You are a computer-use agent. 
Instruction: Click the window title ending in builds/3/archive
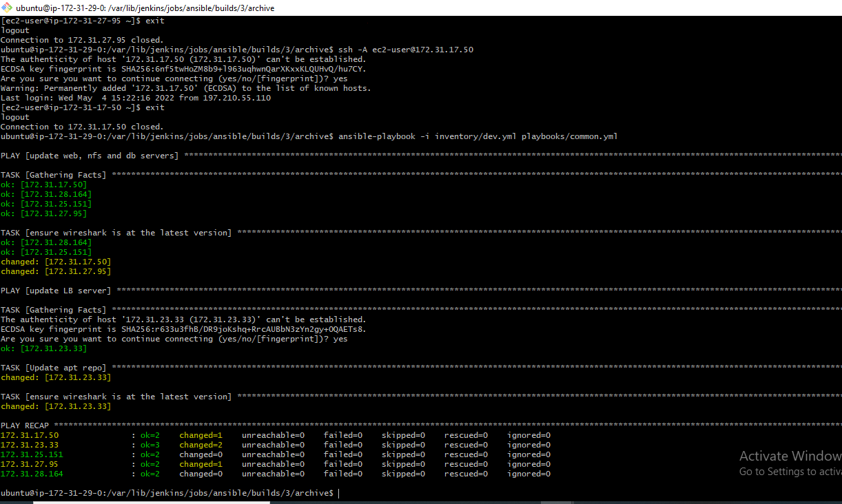pos(145,8)
